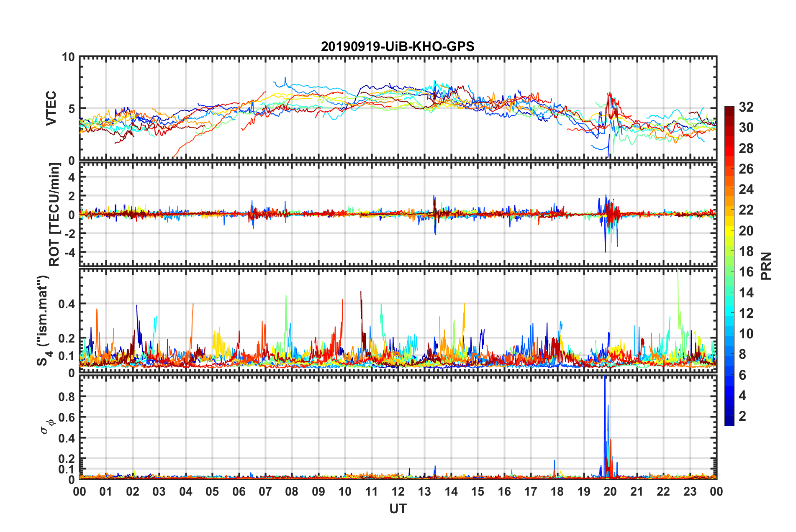
Task: Click sigma phi tick label 0.8
Action: coord(67,396)
